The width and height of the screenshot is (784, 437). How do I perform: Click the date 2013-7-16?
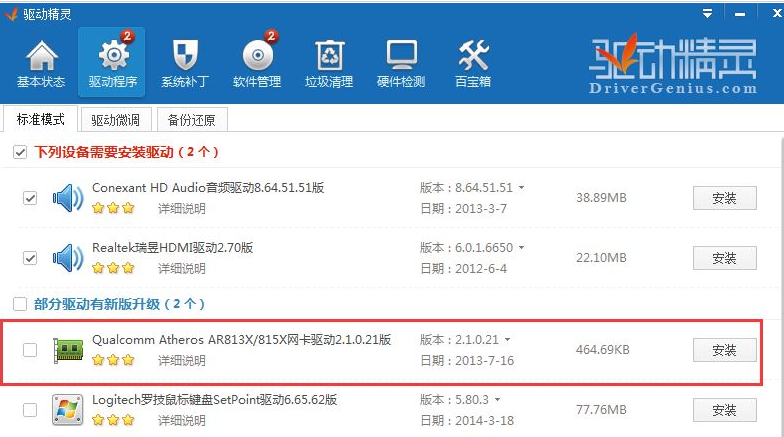[x=484, y=360]
